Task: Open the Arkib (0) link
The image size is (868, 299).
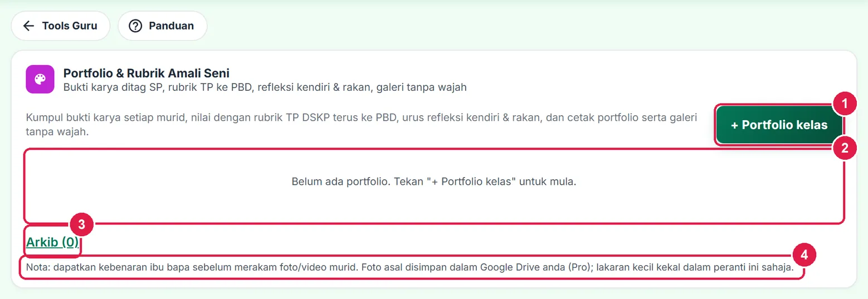Action: pyautogui.click(x=52, y=242)
